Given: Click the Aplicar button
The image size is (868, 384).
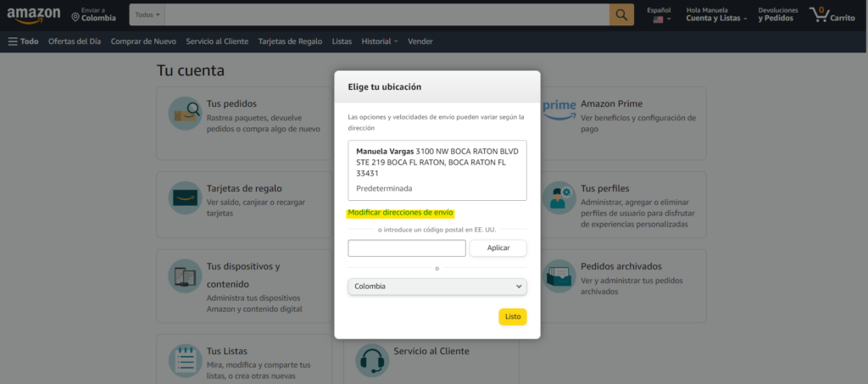Looking at the screenshot, I should [x=498, y=248].
